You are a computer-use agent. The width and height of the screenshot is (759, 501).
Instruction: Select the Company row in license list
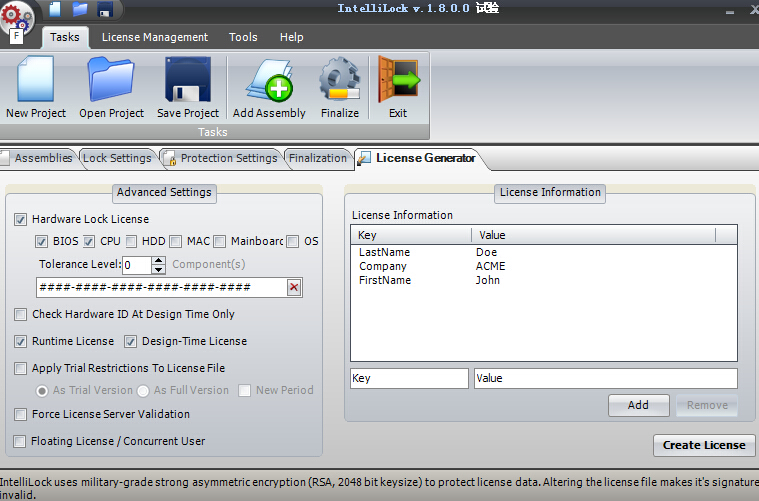tap(543, 266)
